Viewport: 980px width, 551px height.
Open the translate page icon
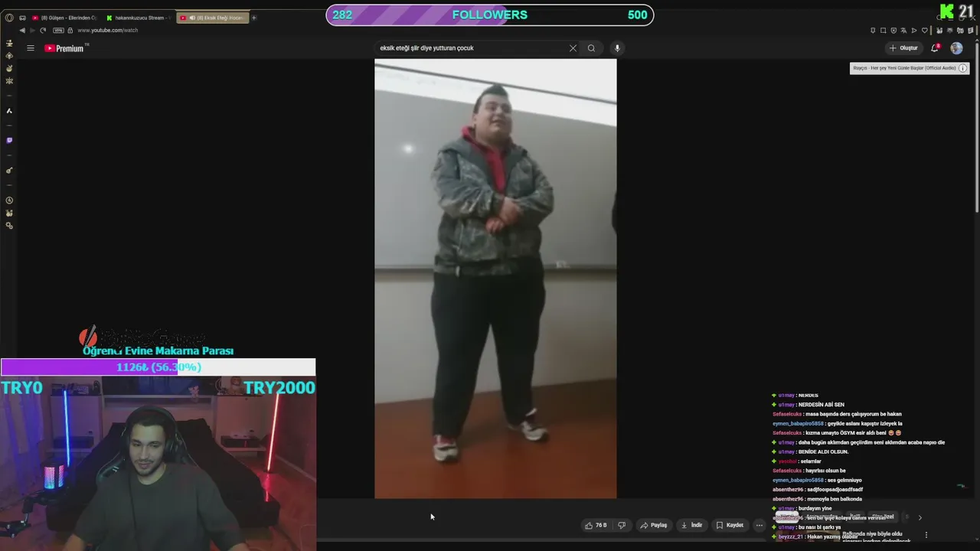coord(903,30)
